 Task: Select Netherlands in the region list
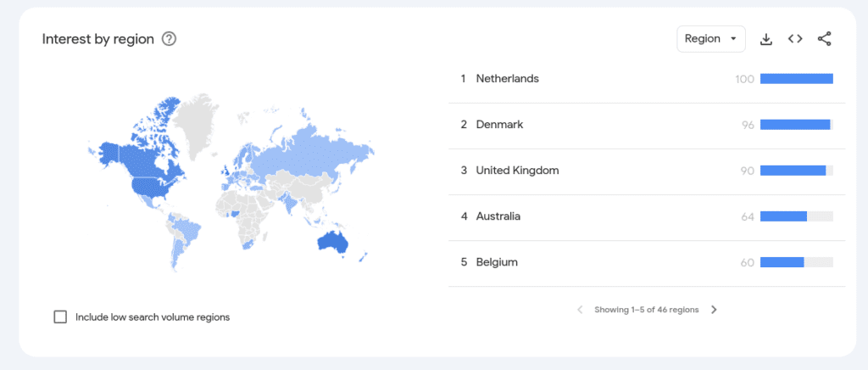click(507, 79)
